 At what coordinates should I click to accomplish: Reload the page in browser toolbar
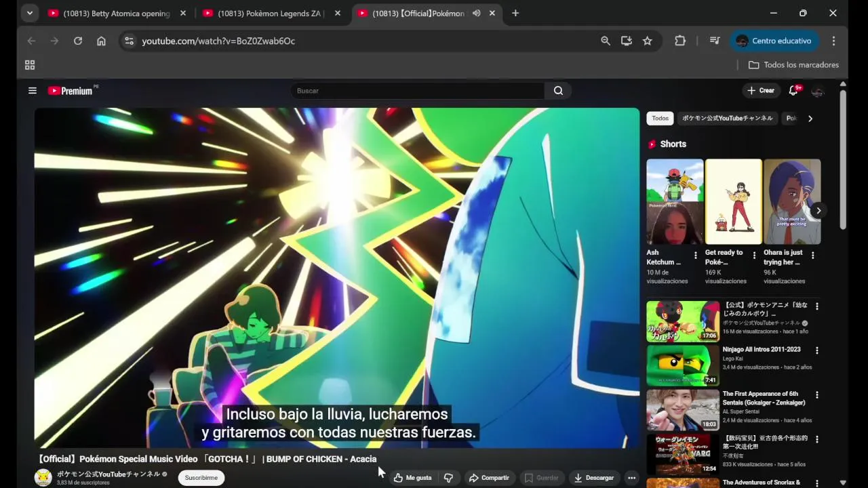pyautogui.click(x=78, y=41)
